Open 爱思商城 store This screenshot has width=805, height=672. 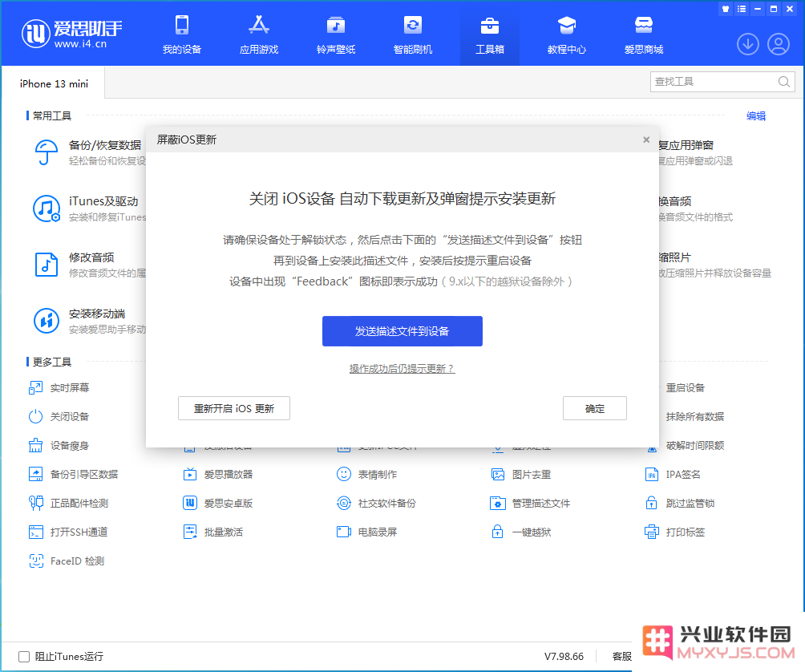[644, 35]
